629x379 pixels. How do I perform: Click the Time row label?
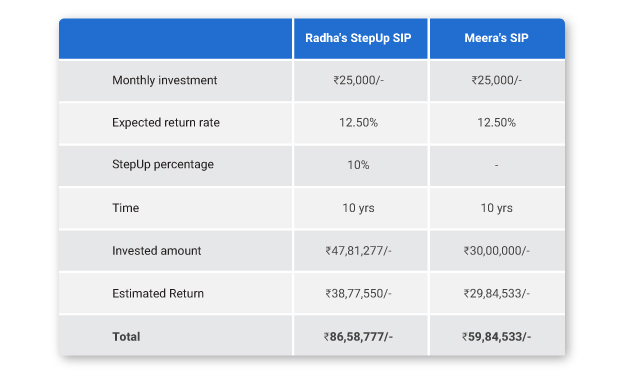(x=126, y=208)
